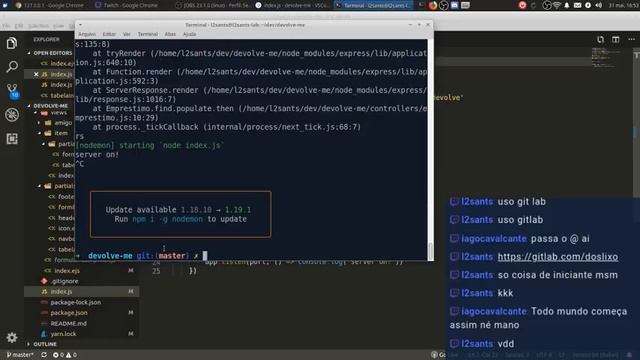Open the Explorer view in the activity bar
This screenshot has height=360, width=640.
(x=12, y=43)
